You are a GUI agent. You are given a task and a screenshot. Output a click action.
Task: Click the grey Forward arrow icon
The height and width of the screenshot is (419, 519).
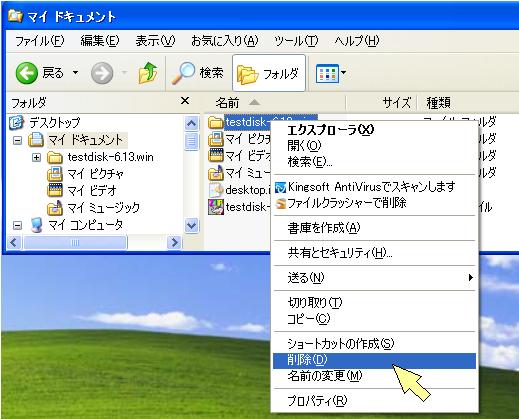[102, 73]
